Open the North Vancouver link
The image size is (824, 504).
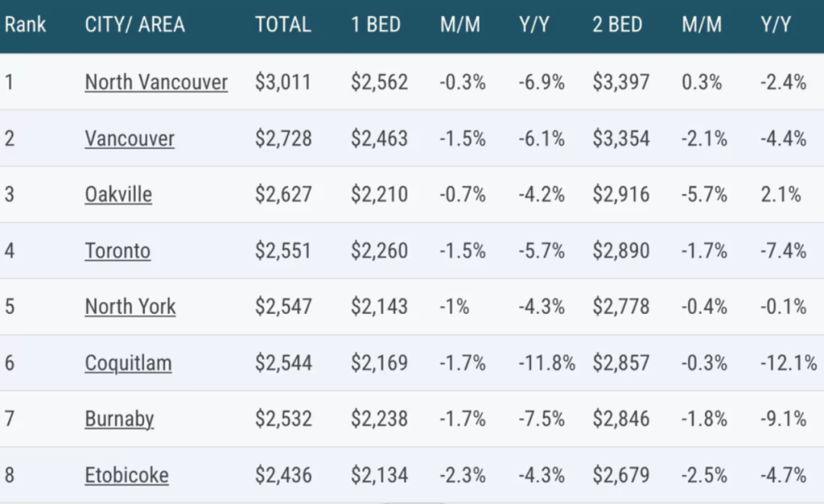[156, 82]
